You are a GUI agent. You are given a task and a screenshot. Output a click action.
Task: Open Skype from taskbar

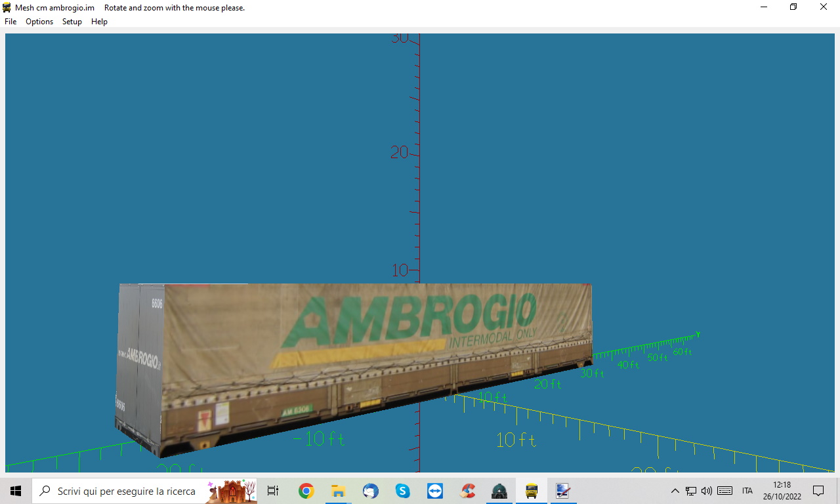pos(402,491)
